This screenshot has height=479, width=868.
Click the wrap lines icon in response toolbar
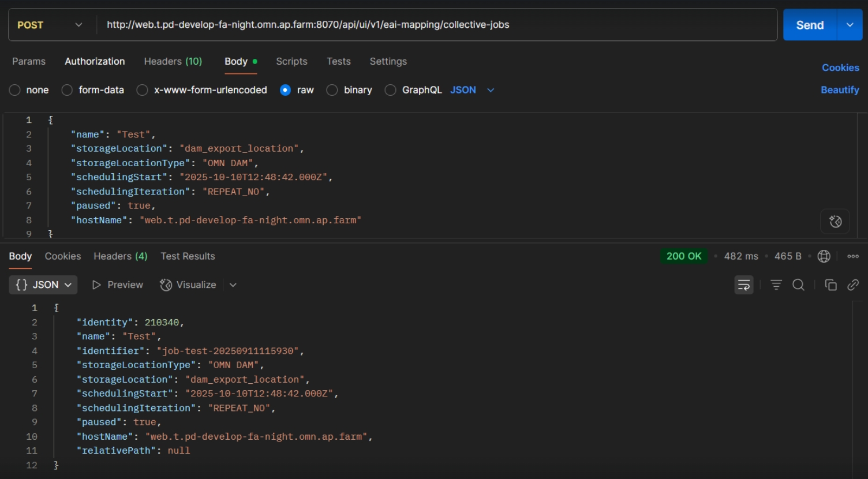743,285
